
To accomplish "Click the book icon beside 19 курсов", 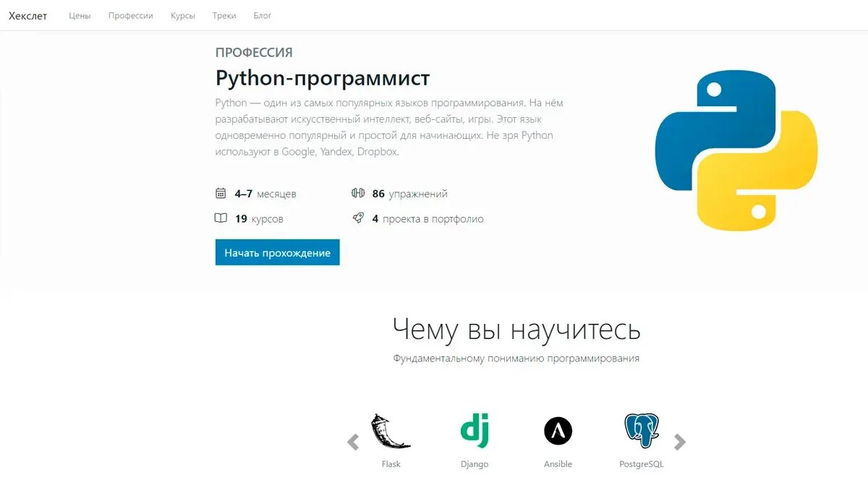I will pos(221,218).
